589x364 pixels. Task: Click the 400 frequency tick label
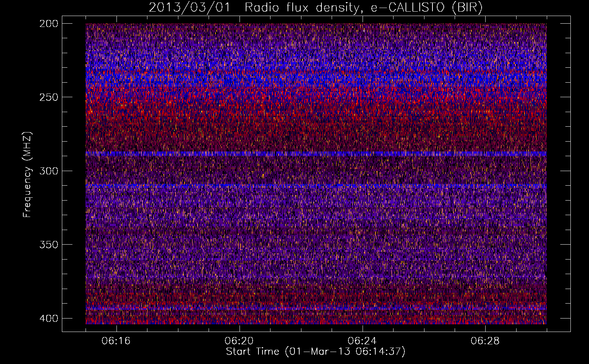tap(48, 318)
